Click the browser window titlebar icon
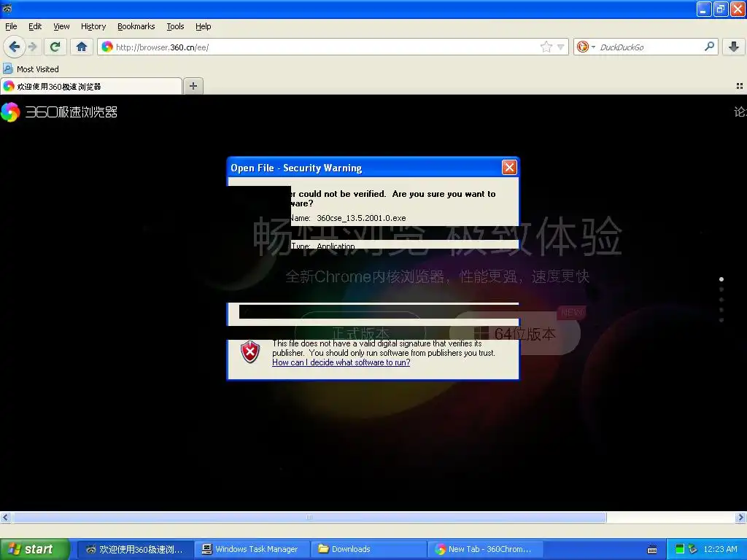 click(7, 9)
